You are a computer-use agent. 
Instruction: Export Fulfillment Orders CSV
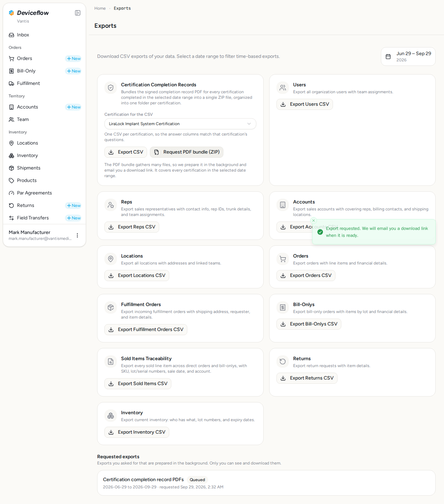pos(146,330)
